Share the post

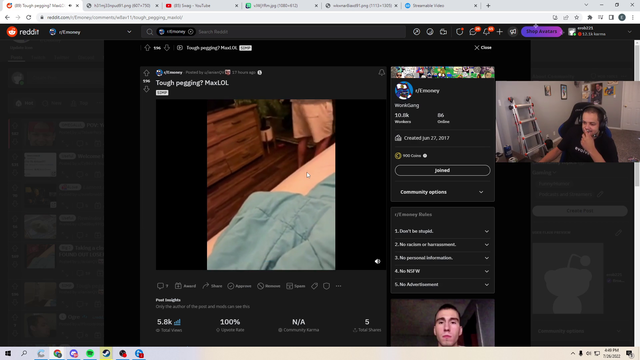tap(212, 286)
